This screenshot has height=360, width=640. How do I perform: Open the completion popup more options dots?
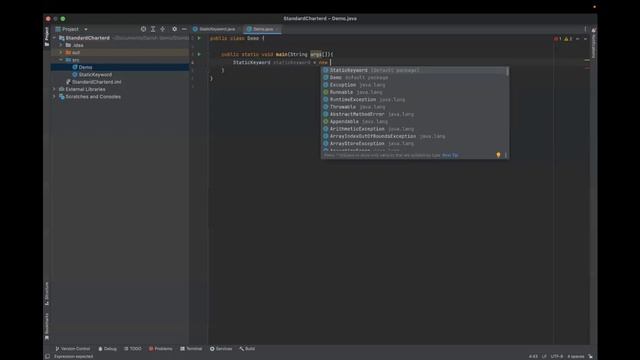point(506,155)
